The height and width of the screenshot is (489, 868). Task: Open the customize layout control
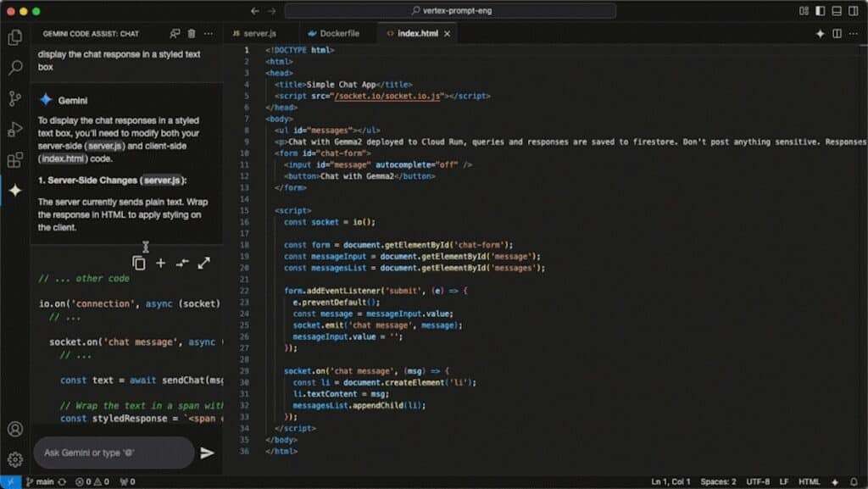(x=804, y=11)
